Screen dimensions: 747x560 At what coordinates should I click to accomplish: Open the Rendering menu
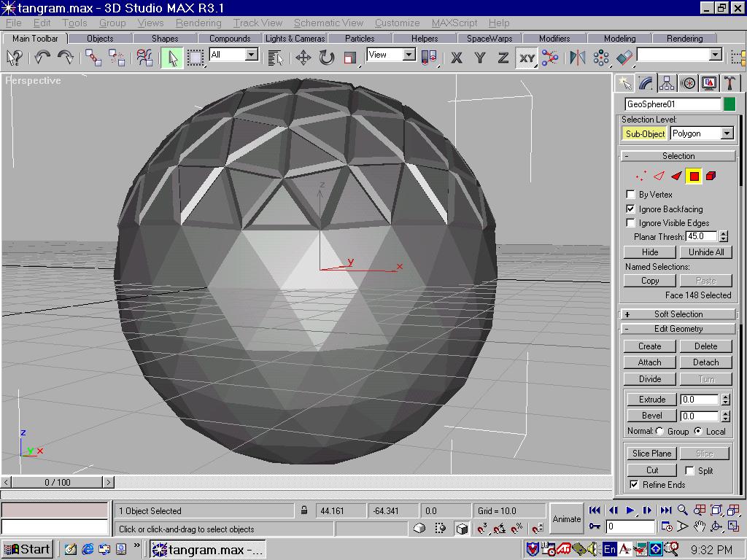[198, 23]
